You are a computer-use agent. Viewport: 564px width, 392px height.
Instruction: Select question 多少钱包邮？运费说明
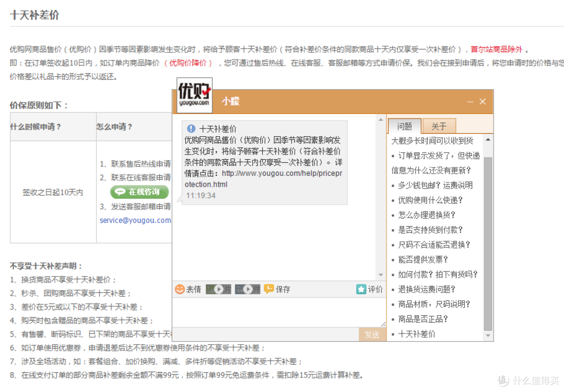(x=435, y=185)
